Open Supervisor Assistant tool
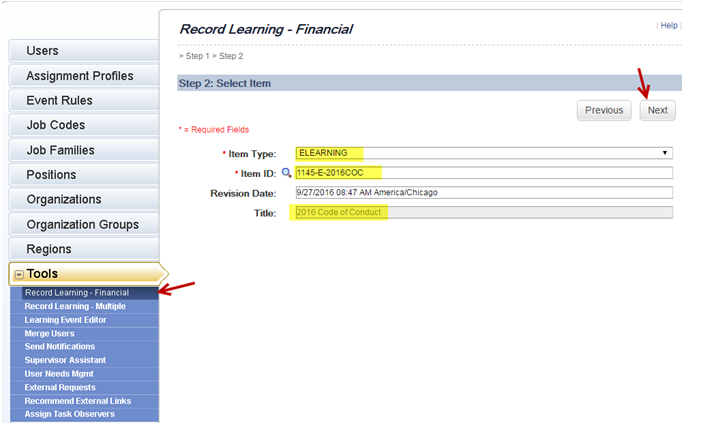Screen dimensions: 714x436 click(84, 360)
